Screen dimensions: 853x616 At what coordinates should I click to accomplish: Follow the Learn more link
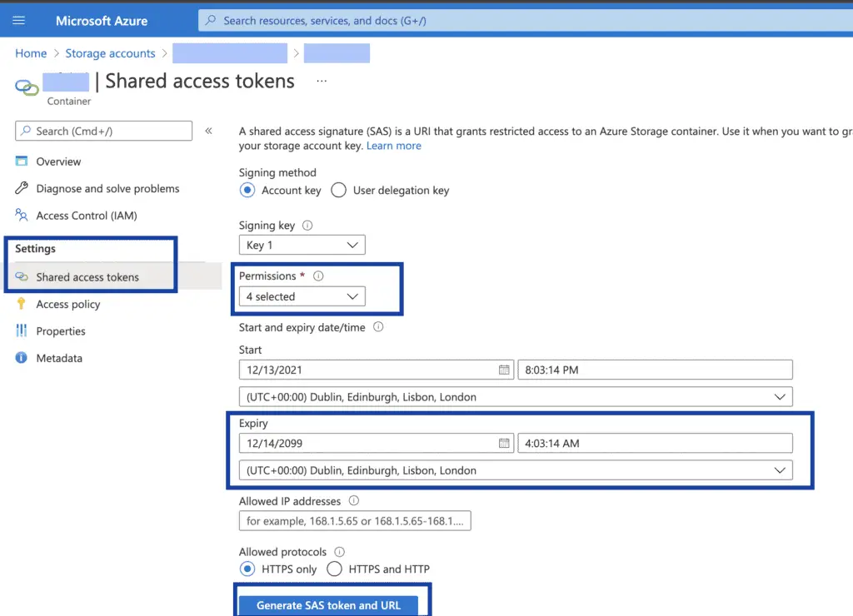[393, 146]
